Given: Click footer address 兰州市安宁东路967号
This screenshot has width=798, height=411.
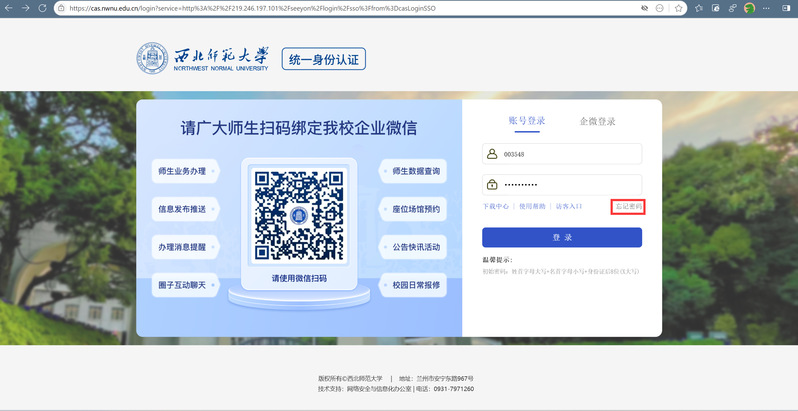Looking at the screenshot, I should 443,378.
